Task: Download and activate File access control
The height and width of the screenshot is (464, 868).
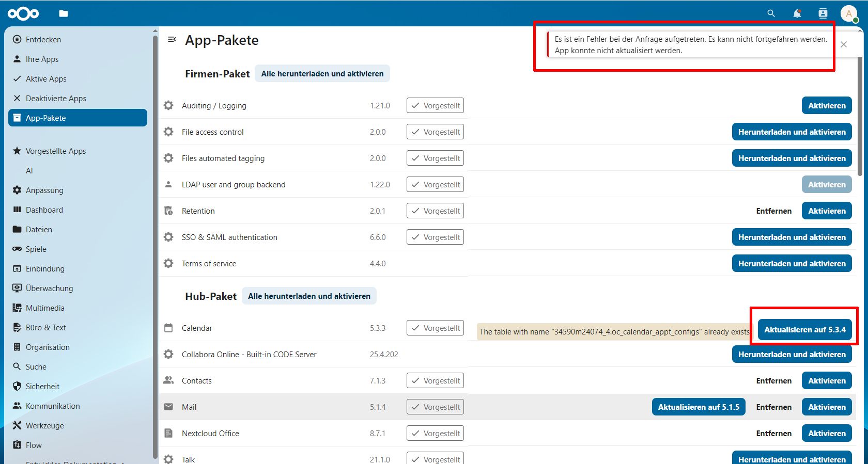Action: click(x=792, y=132)
